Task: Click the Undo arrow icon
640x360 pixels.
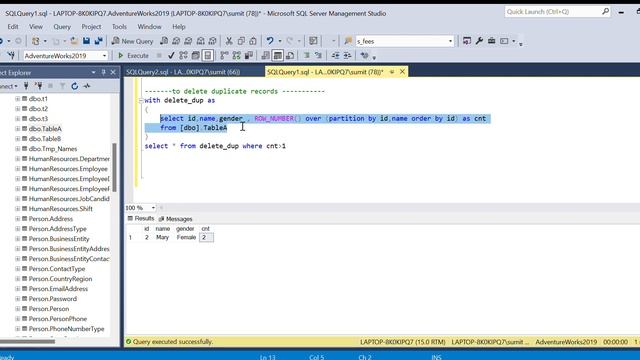Action: click(x=270, y=41)
